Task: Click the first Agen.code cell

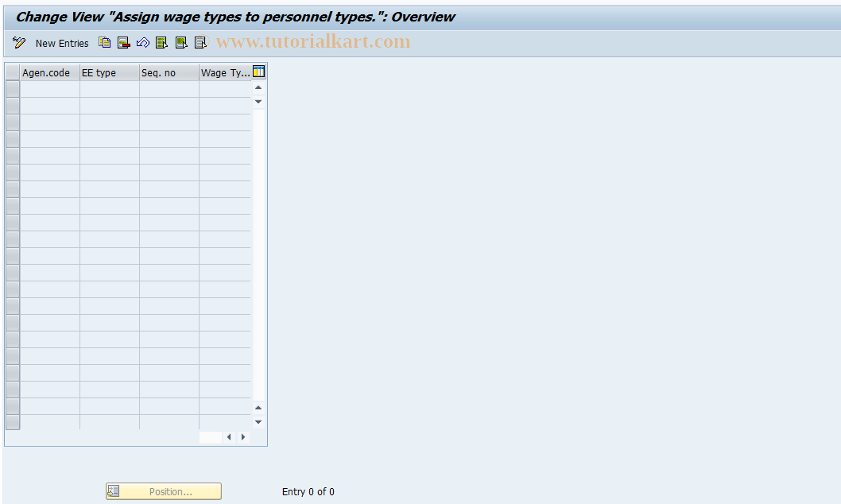Action: pyautogui.click(x=50, y=89)
